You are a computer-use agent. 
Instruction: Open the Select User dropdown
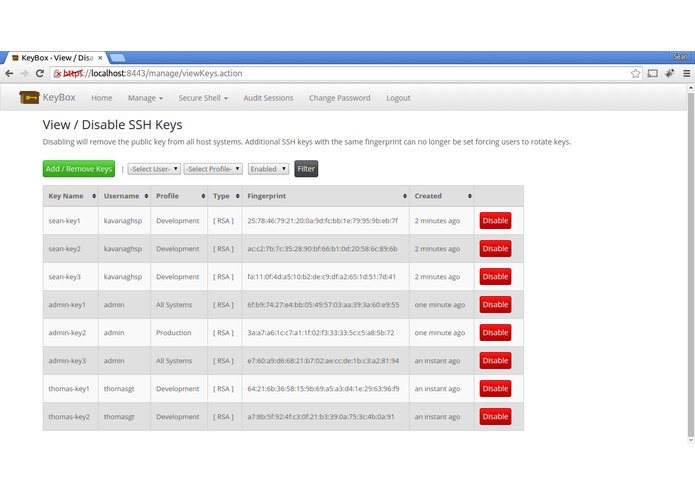154,169
